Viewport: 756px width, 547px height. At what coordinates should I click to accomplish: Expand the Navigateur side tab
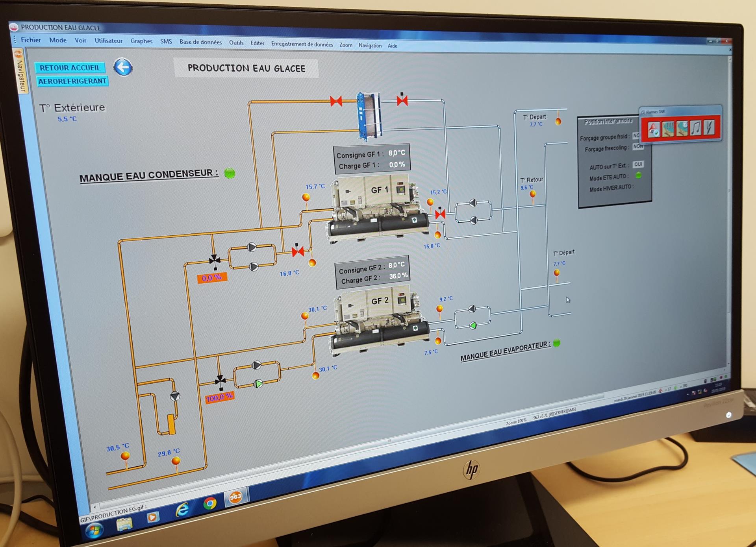pos(20,71)
